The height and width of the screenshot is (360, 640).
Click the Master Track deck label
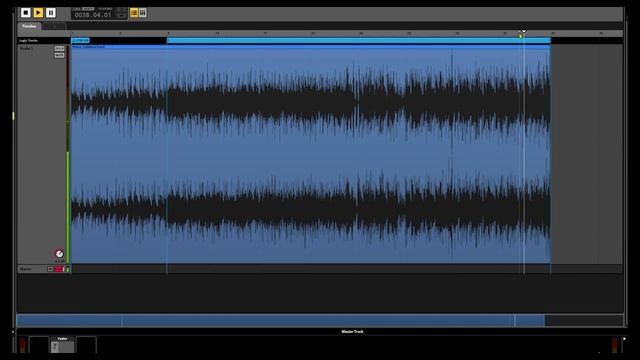(352, 331)
